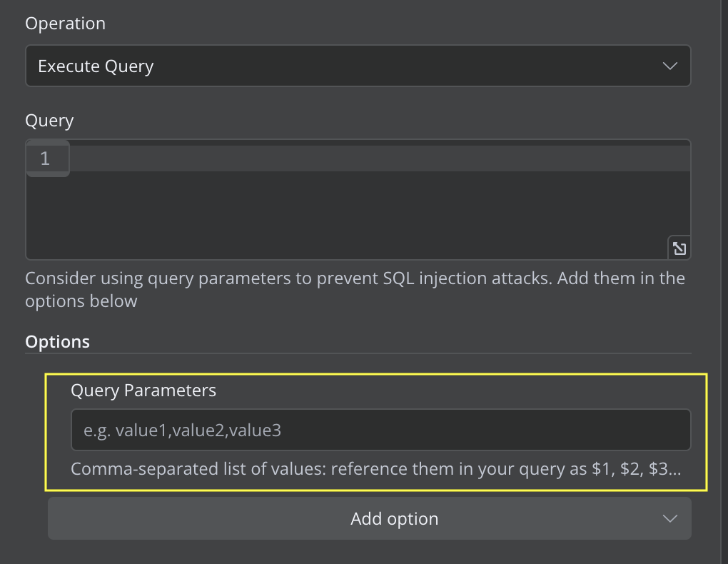Click the empty area below line 1

coord(357,214)
